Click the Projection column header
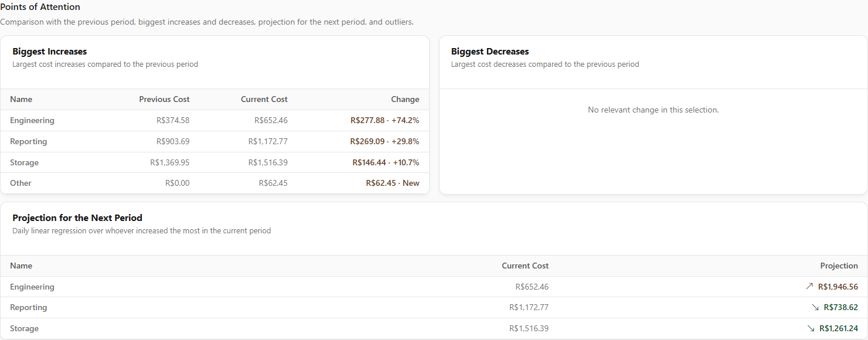 click(x=839, y=266)
